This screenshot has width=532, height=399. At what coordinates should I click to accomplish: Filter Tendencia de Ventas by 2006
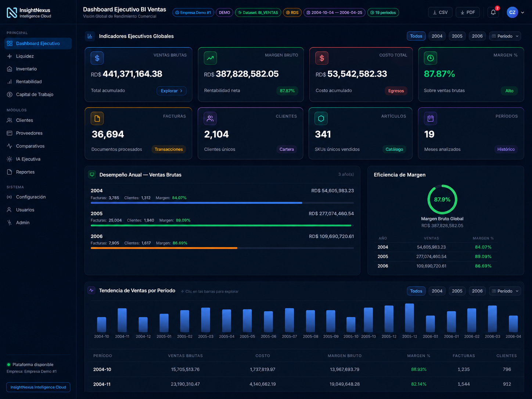(477, 291)
